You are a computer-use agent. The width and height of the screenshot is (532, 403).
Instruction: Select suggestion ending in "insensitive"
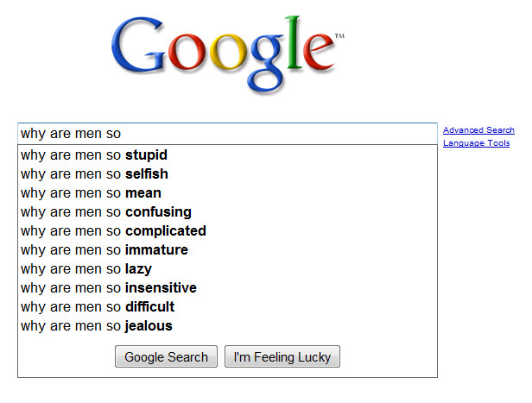pyautogui.click(x=109, y=288)
